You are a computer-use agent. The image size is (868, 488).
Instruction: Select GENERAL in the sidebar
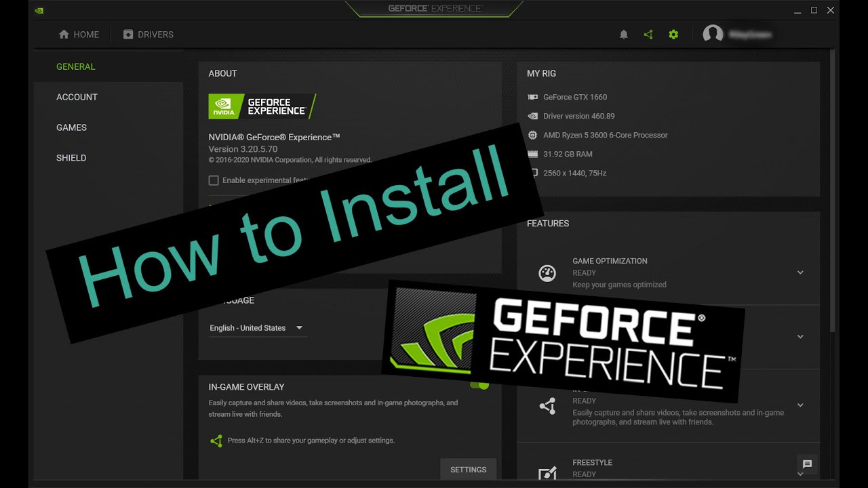(x=76, y=66)
